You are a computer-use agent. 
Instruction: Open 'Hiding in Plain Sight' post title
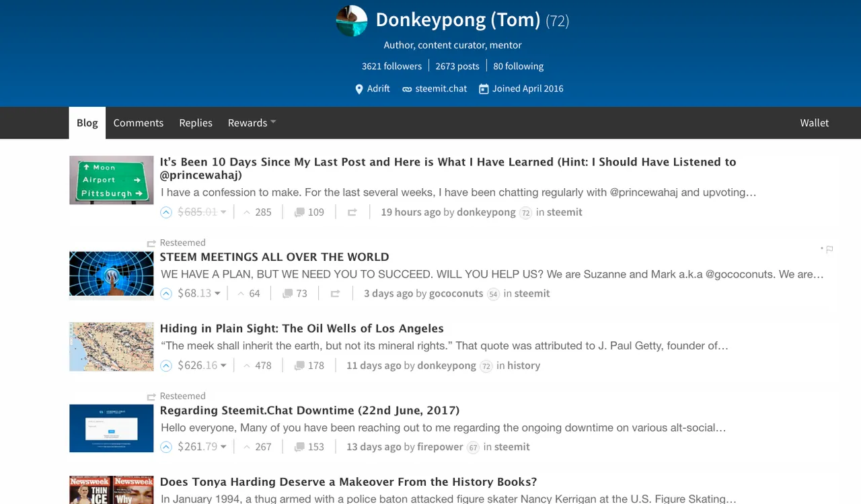coord(301,329)
